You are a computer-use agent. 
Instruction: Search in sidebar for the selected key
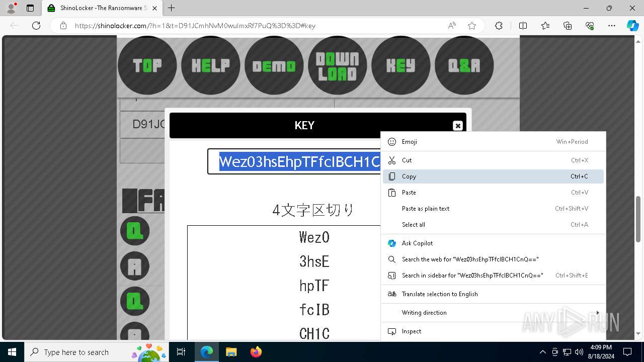point(493,276)
